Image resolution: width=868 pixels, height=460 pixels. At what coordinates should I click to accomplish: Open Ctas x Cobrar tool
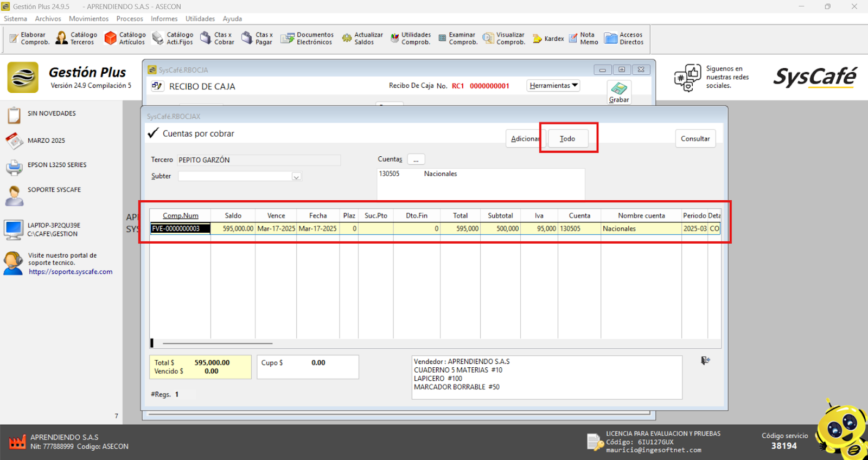point(217,38)
